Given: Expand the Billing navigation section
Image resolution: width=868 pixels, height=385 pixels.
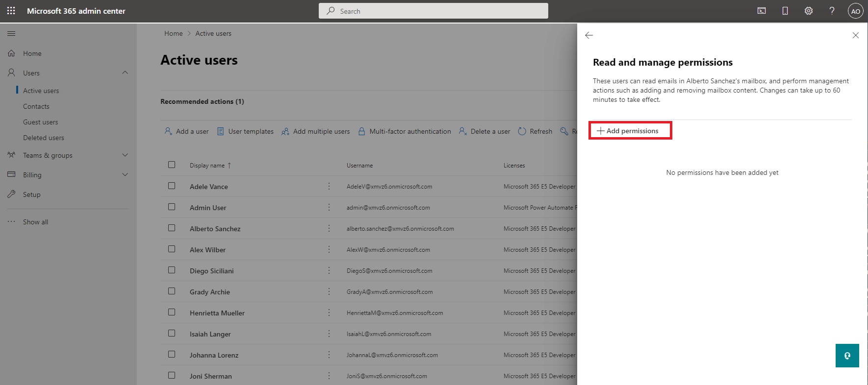Looking at the screenshot, I should pos(125,175).
